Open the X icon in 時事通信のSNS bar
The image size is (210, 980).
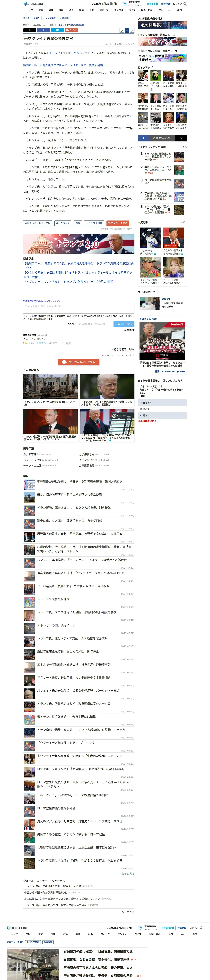tap(181, 138)
